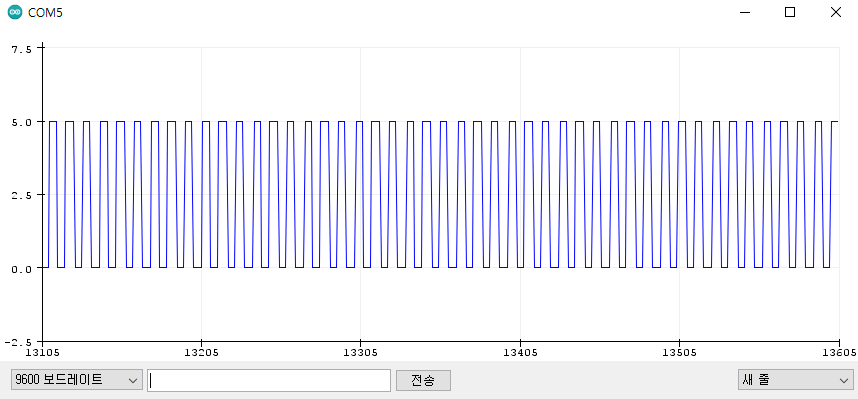The height and width of the screenshot is (399, 858).
Task: Minimize the COM5 plotter window
Action: coord(744,12)
